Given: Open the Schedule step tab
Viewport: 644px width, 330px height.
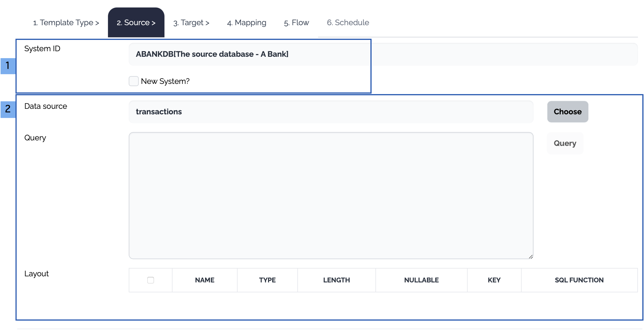Looking at the screenshot, I should point(348,23).
